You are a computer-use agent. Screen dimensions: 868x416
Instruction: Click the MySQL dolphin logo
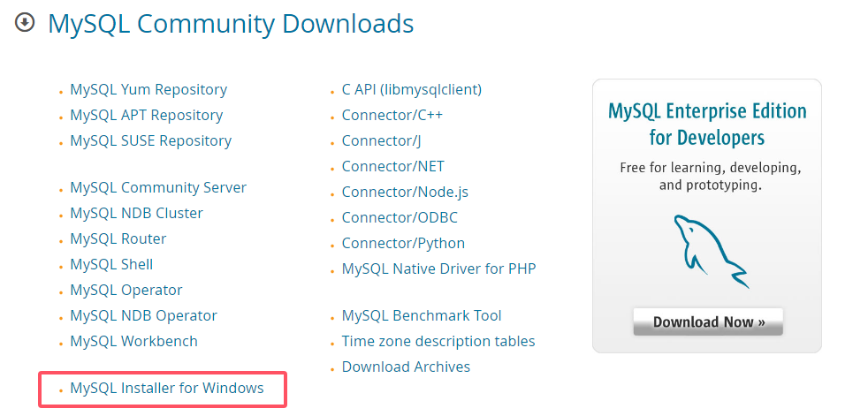(711, 252)
